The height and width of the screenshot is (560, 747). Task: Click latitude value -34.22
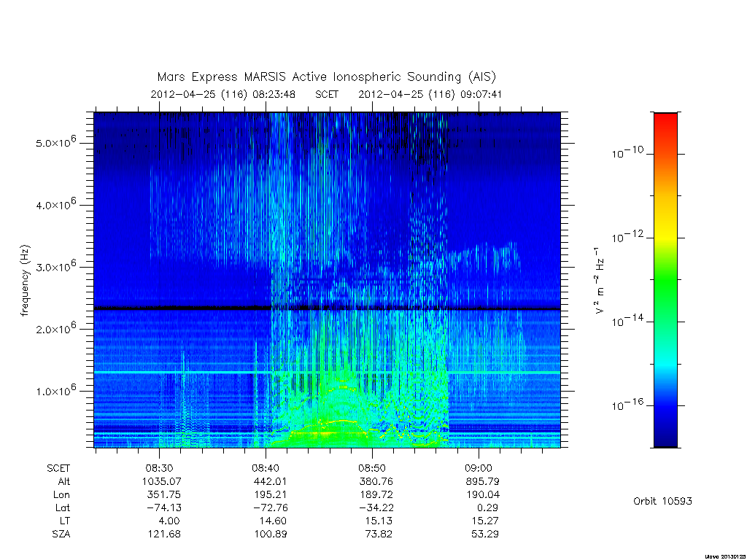click(376, 507)
